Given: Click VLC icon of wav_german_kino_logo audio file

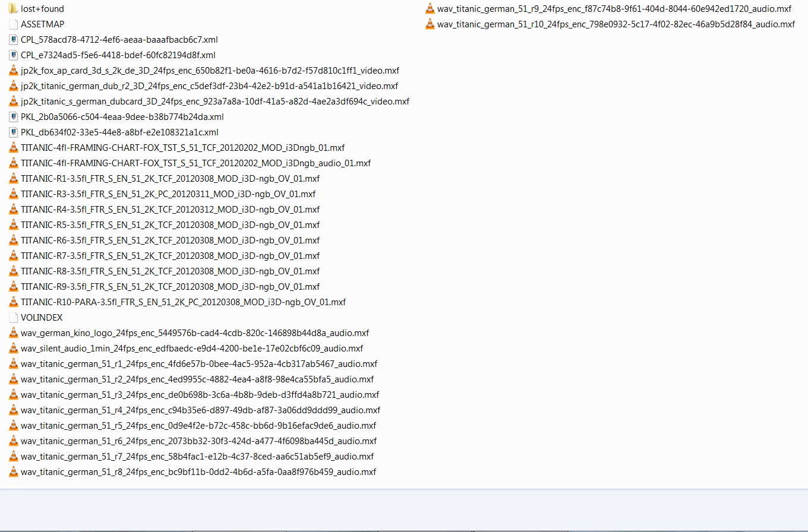Looking at the screenshot, I should (x=13, y=333).
